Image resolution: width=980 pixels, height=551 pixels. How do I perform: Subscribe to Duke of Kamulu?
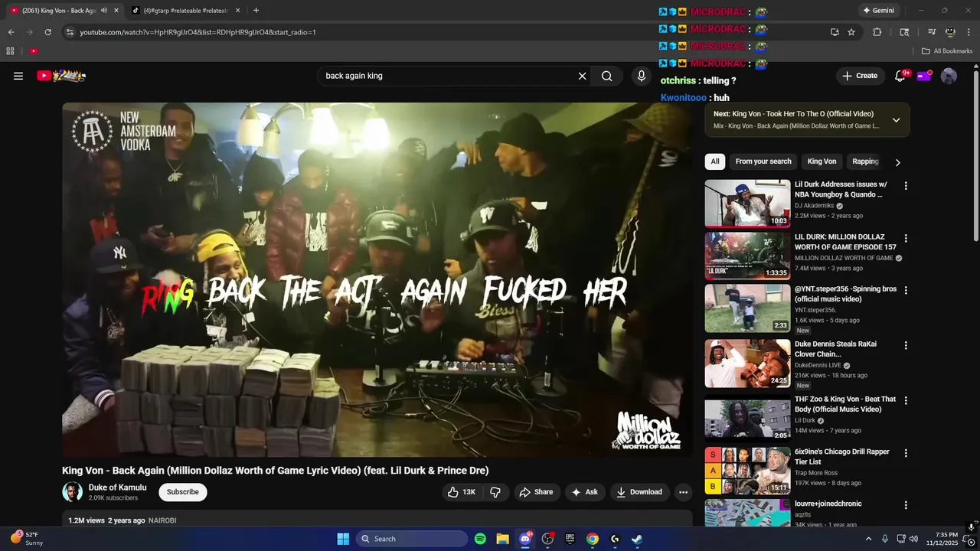(182, 492)
